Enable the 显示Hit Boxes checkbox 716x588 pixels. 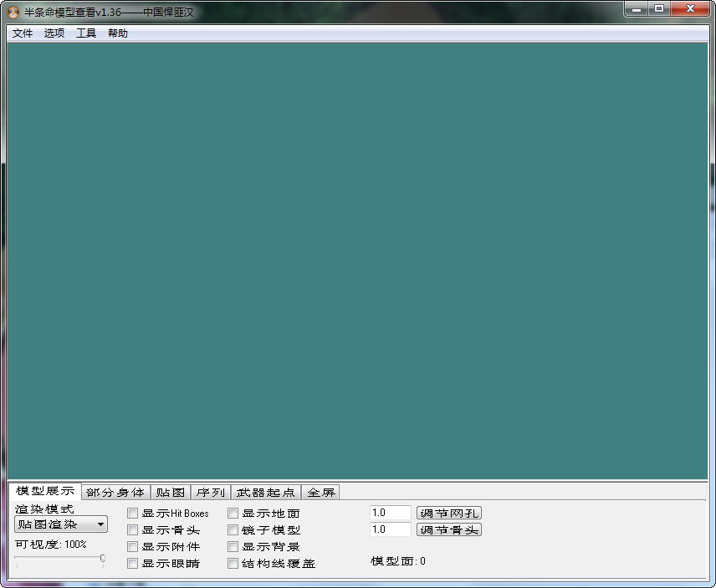pos(131,513)
